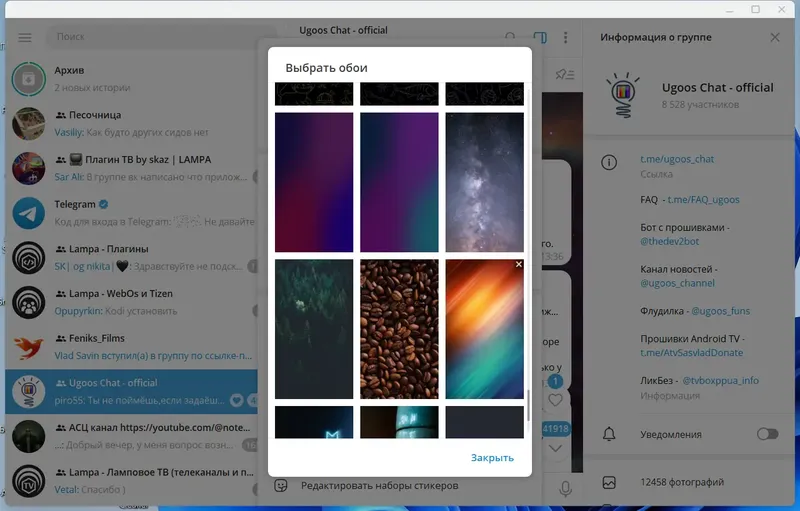
Task: Open the t.me/ugoos_chat link
Action: 677,159
